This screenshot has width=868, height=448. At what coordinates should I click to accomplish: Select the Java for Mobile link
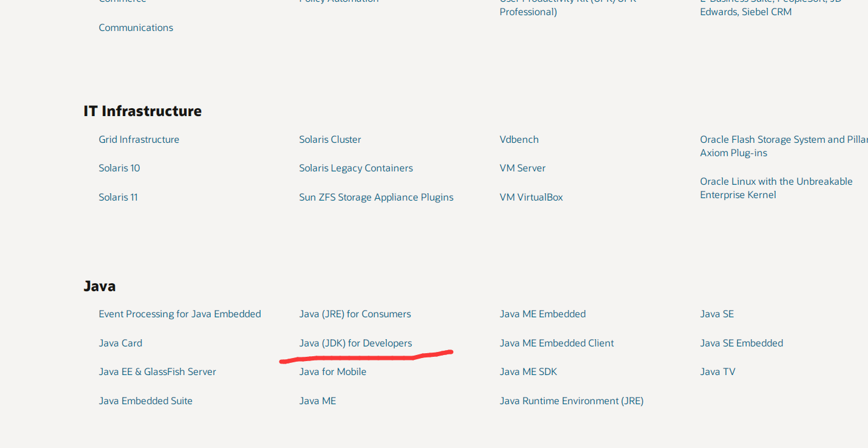tap(332, 371)
